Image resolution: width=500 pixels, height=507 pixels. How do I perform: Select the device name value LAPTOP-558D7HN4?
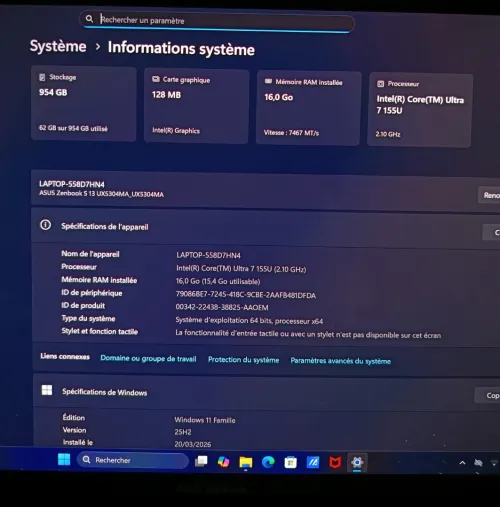coord(208,255)
